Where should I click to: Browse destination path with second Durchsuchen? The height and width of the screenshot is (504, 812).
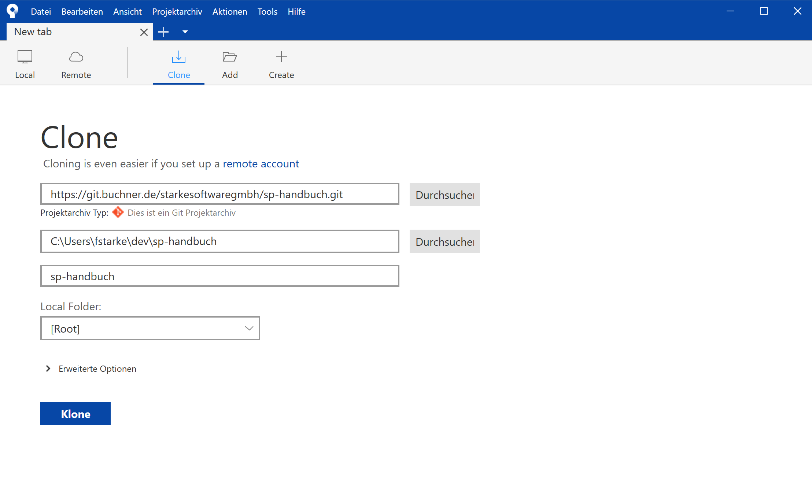[x=444, y=241]
